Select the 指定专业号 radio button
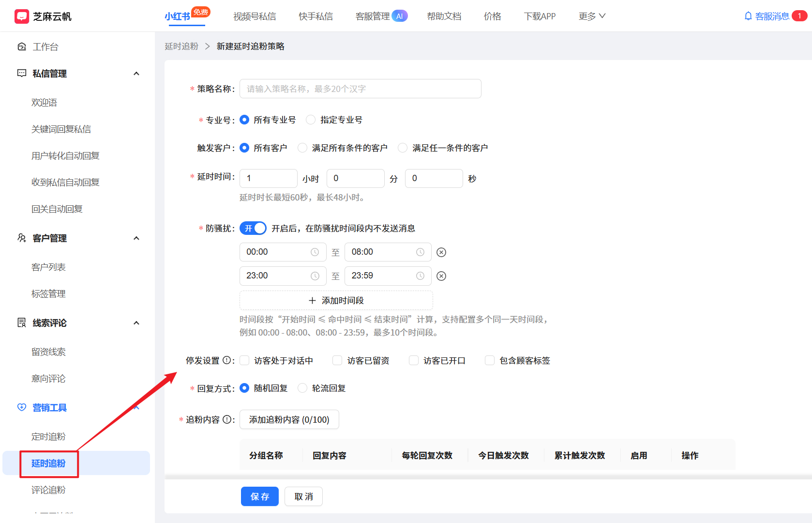The image size is (812, 523). pos(311,120)
